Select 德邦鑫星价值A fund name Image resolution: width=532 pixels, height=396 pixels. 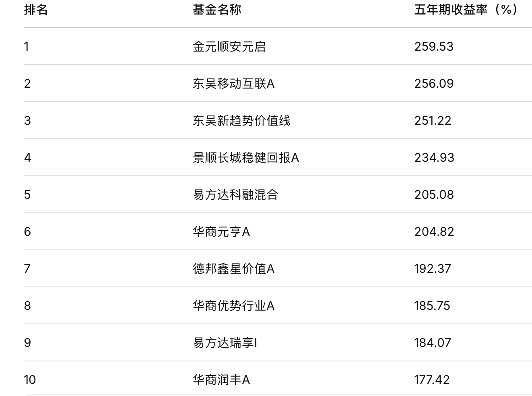point(233,269)
